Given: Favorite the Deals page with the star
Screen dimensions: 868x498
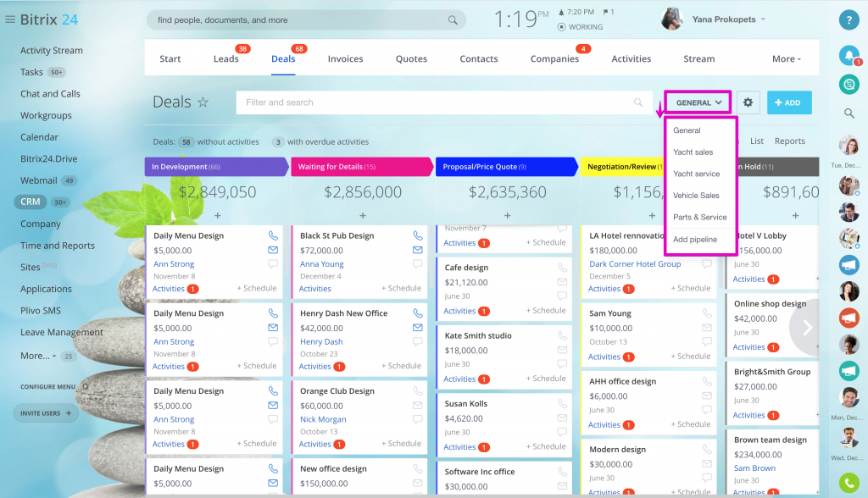Looking at the screenshot, I should coord(203,102).
